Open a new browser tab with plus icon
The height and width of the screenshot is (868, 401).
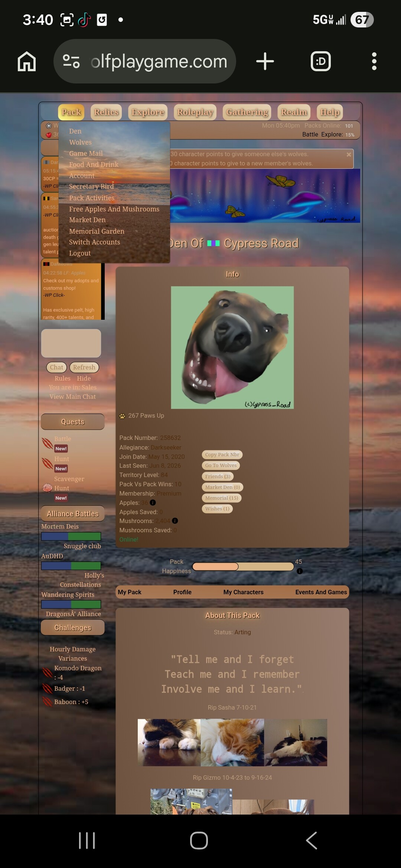[x=265, y=61]
